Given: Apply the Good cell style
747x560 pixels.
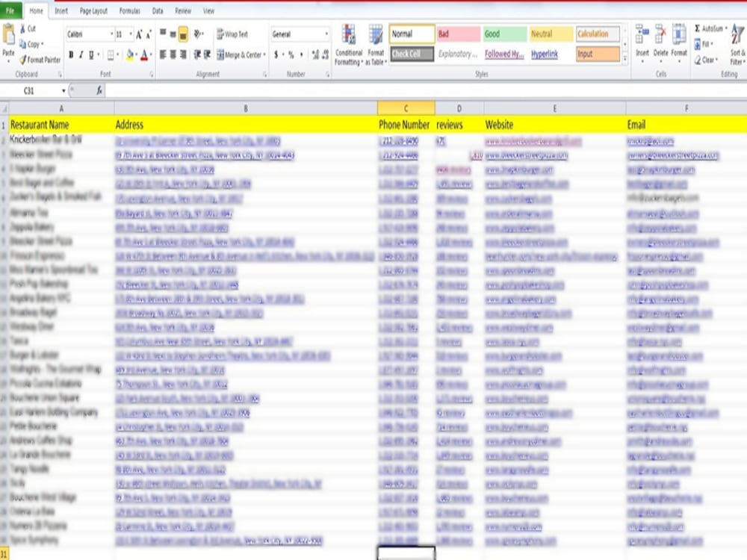Looking at the screenshot, I should click(504, 34).
